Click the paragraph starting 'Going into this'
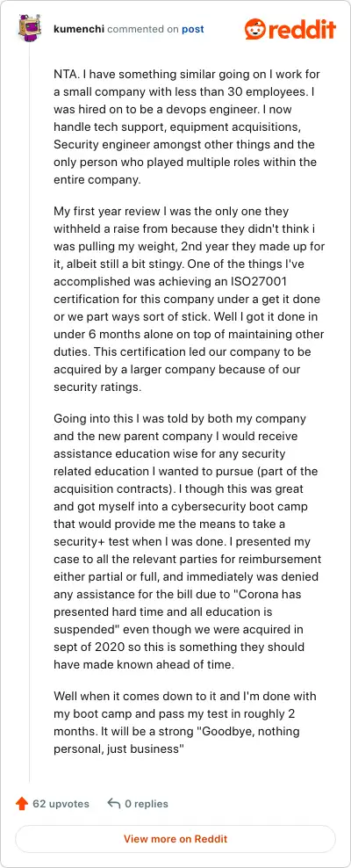351x868 pixels. pos(188,541)
